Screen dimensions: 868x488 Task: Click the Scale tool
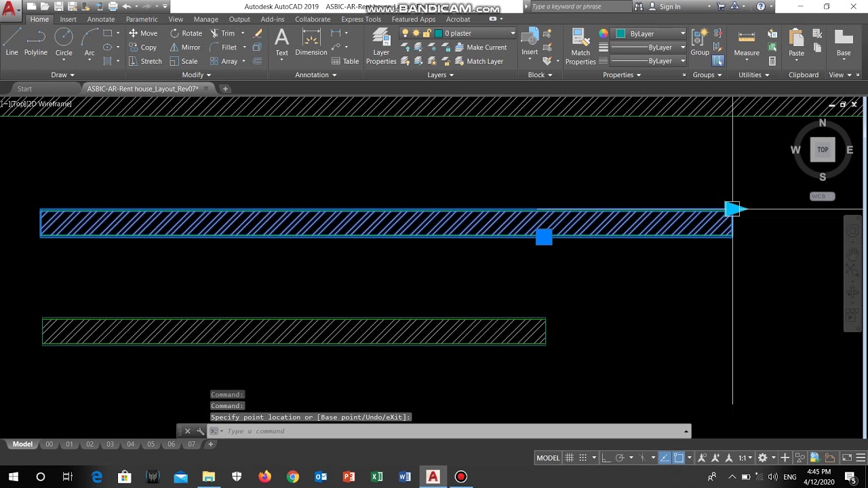(184, 61)
